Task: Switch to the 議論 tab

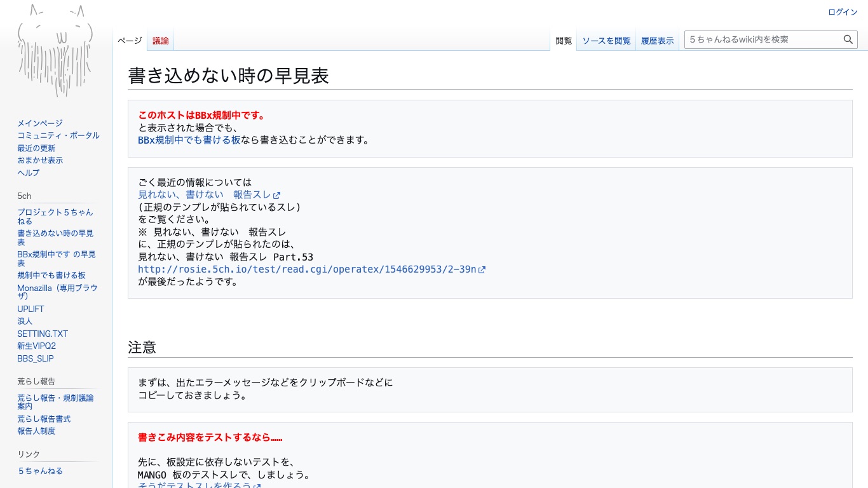Action: pos(161,41)
